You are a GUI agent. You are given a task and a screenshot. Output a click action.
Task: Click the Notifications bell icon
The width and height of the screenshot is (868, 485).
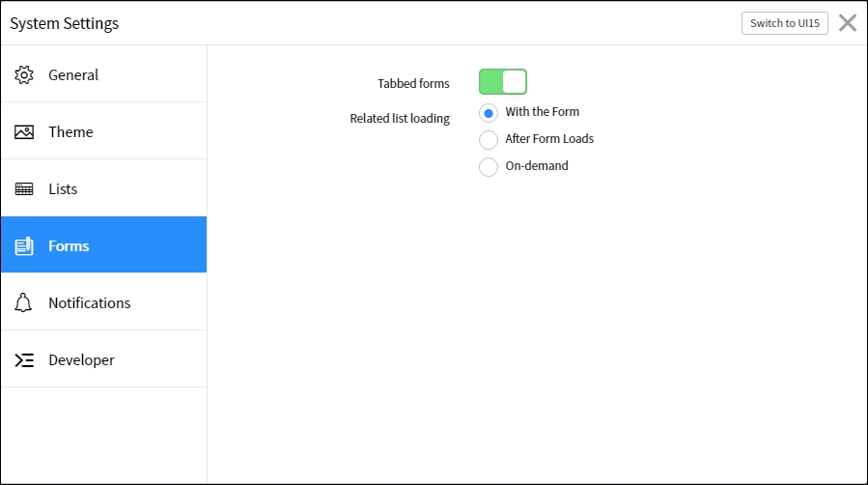tap(23, 302)
